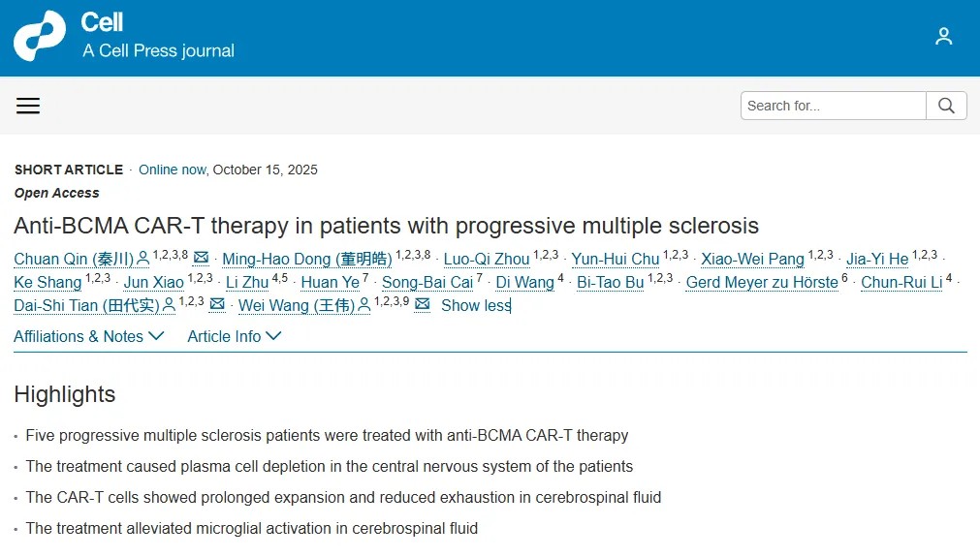980x557 pixels.
Task: Click the Cell Press logo icon
Action: 39,37
